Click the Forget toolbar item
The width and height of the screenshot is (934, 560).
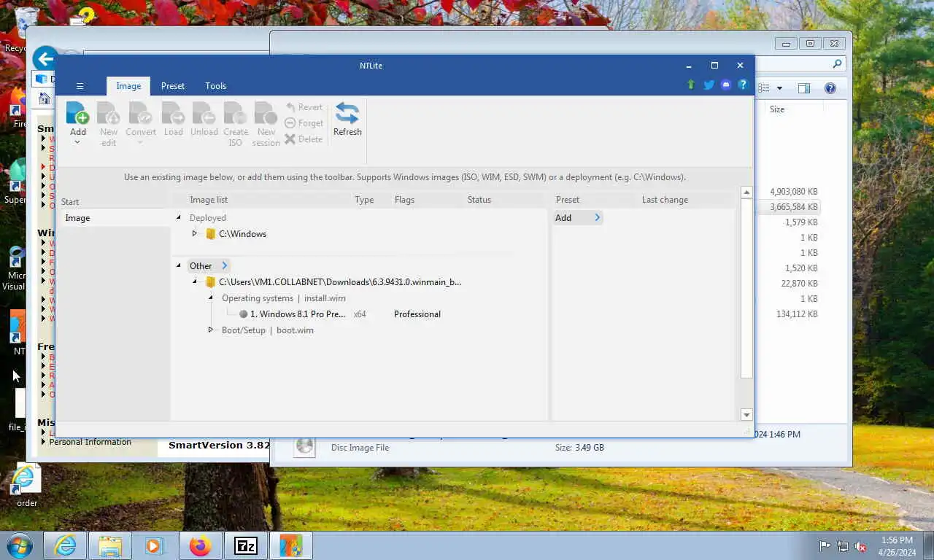[x=304, y=123]
